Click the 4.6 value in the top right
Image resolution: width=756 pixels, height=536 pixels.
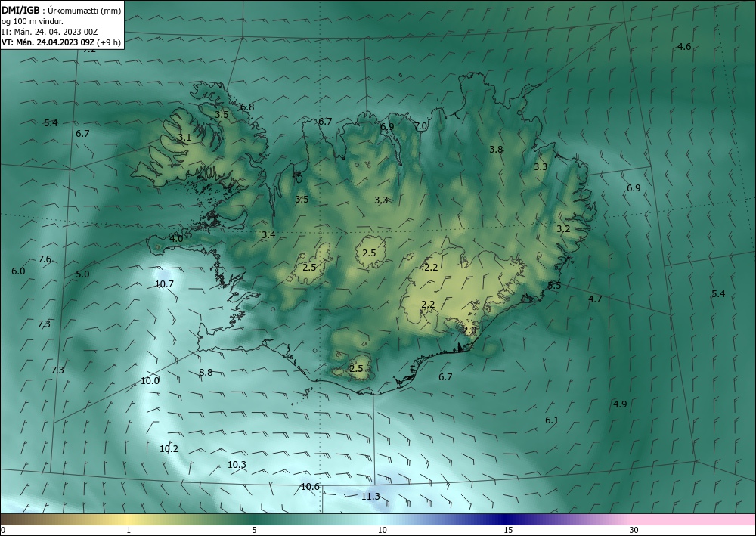[684, 46]
